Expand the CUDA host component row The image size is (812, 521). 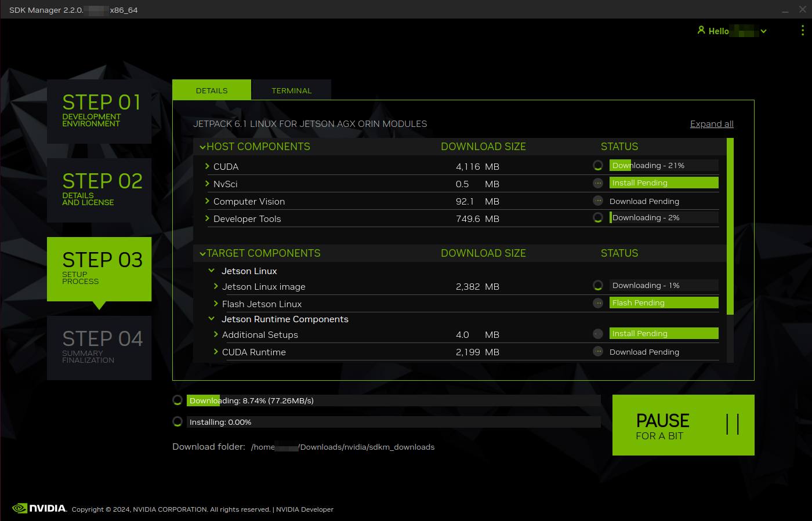point(207,166)
